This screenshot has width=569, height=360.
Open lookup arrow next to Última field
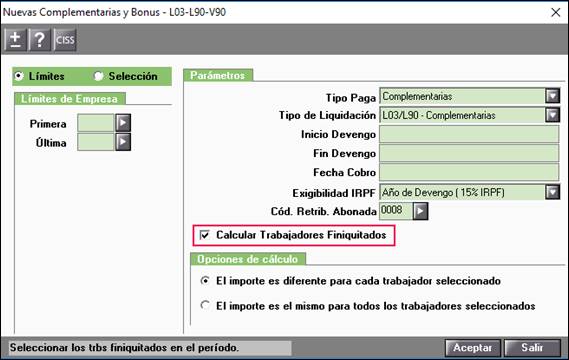point(123,142)
